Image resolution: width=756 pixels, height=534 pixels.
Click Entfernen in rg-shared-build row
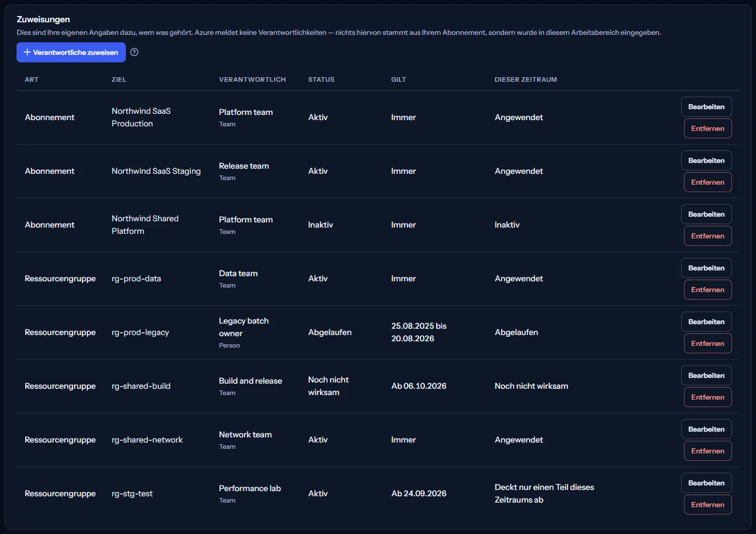tap(707, 397)
